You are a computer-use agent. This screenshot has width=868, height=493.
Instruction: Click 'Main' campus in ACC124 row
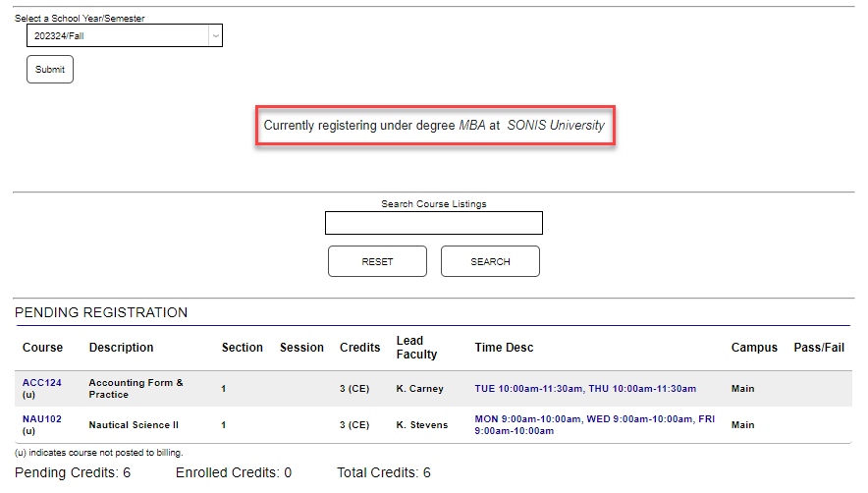click(x=742, y=389)
